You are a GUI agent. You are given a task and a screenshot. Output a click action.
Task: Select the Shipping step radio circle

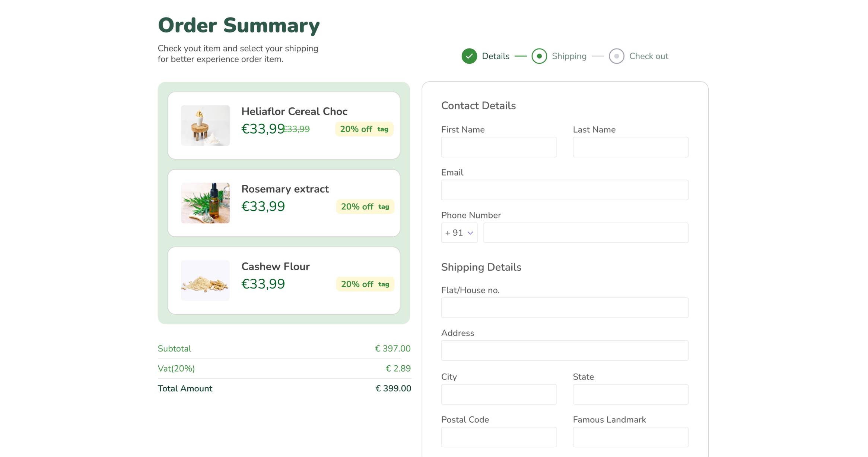click(x=539, y=56)
